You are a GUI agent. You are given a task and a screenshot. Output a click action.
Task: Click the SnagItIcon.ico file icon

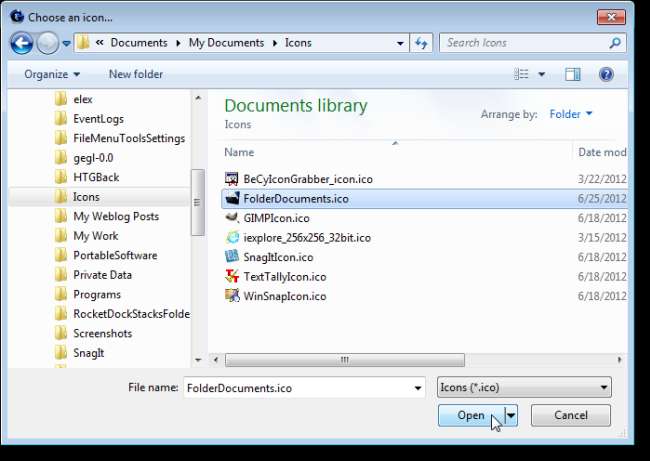[232, 257]
